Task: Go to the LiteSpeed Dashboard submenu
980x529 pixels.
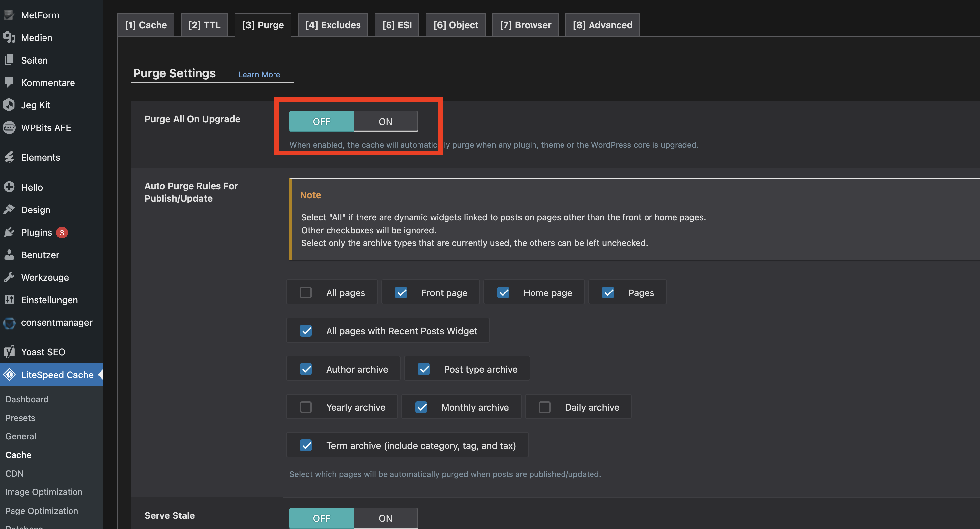Action: (27, 399)
